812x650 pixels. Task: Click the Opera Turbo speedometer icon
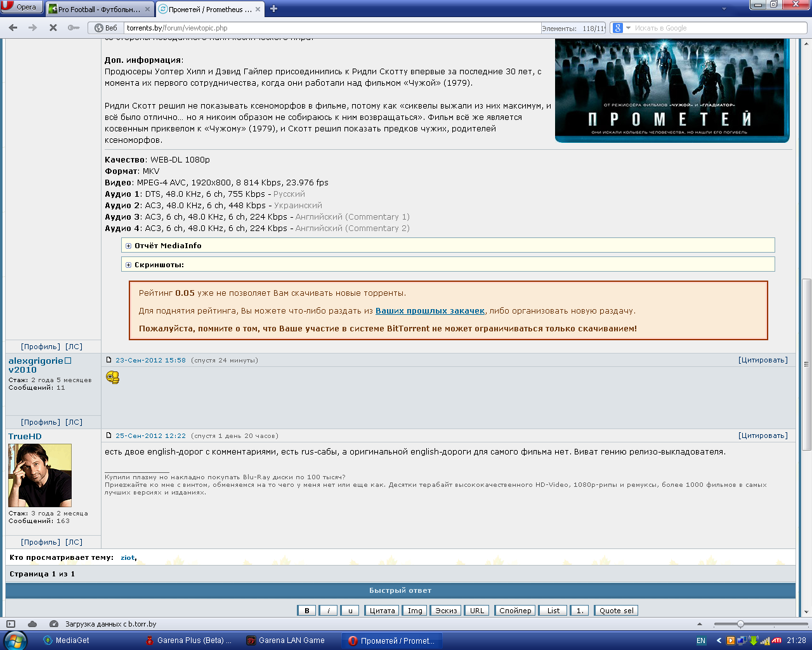point(54,624)
